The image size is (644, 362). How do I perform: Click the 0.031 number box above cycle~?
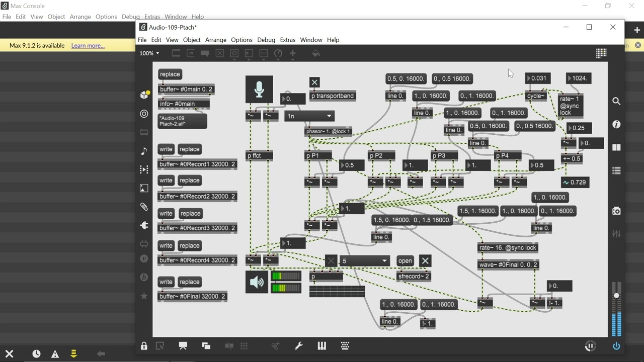click(x=538, y=78)
